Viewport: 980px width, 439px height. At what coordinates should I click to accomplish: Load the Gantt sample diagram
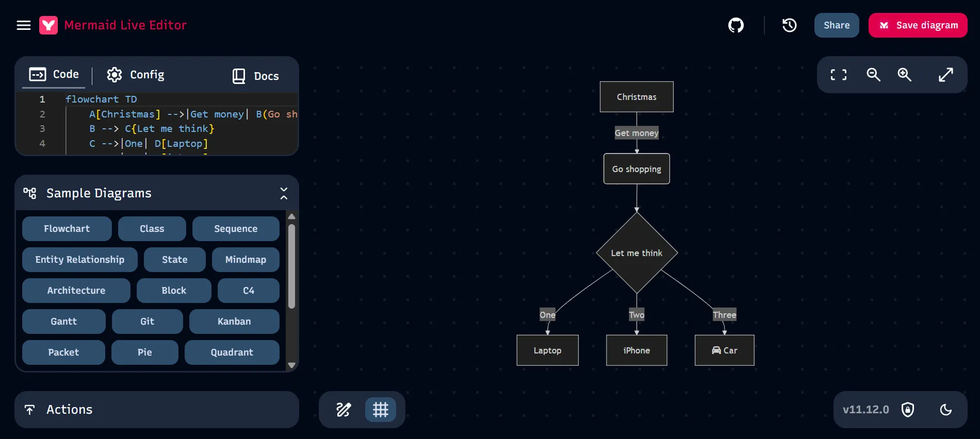pyautogui.click(x=64, y=322)
